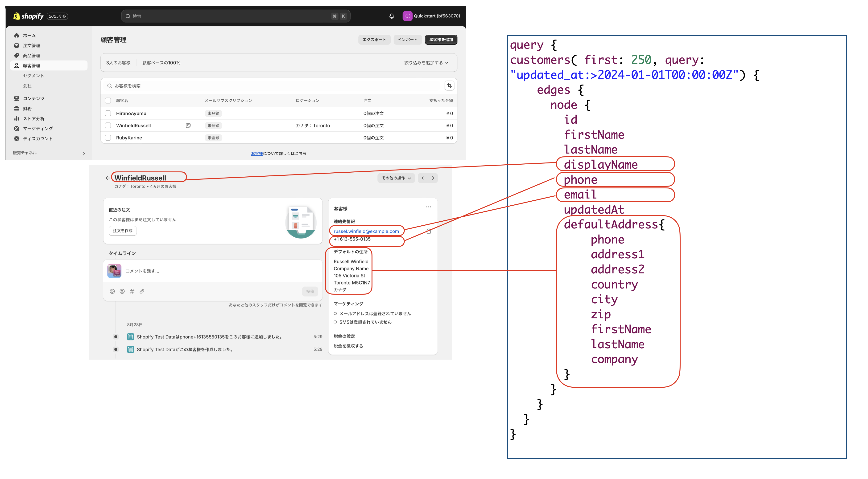Open ストア分析 in the sidebar
Screen dimensions: 868x479
tap(33, 118)
